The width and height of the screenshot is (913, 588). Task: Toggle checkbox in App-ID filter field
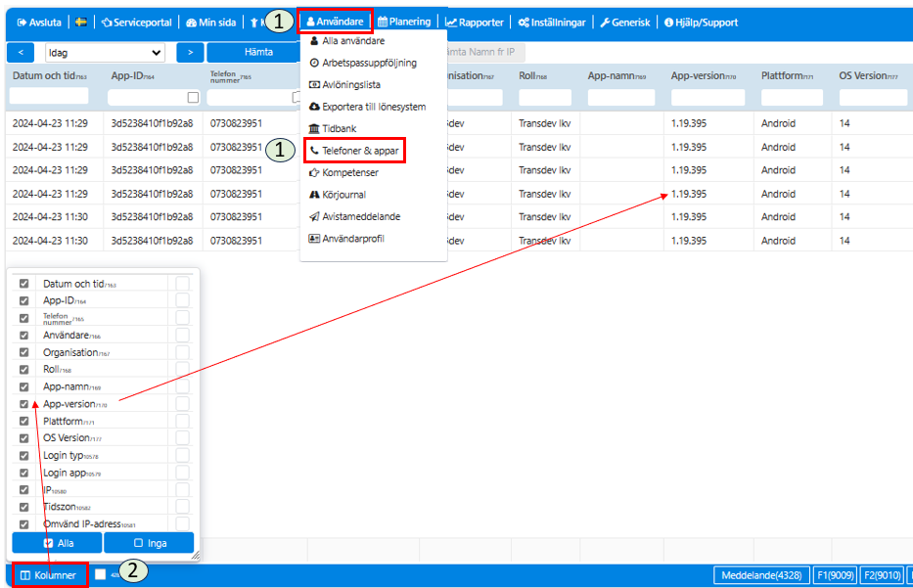point(194,97)
